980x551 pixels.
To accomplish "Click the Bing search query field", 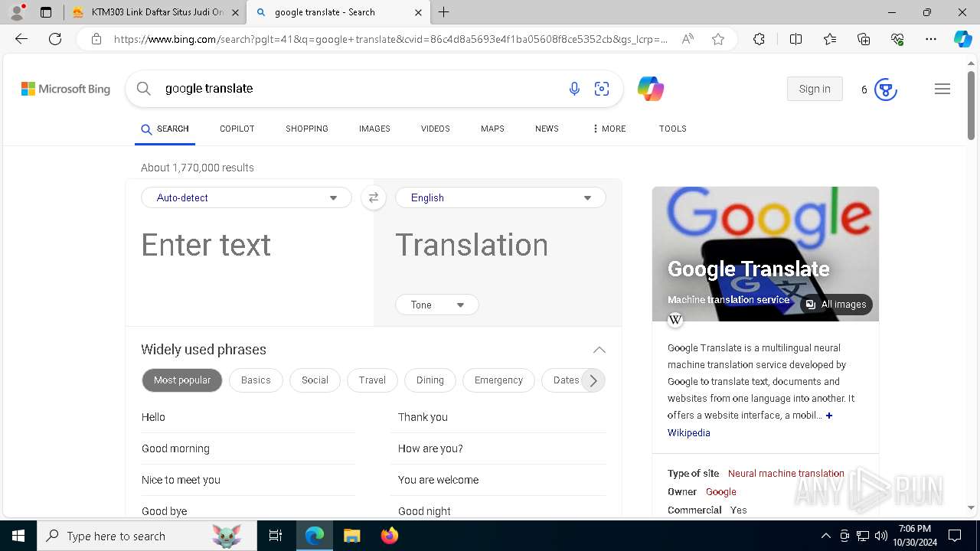I will click(x=360, y=89).
